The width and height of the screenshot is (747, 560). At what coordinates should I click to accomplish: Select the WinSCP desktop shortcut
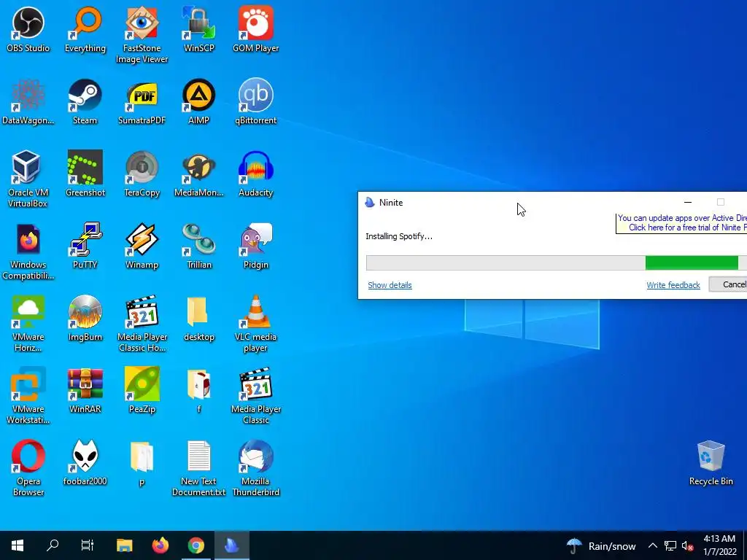[x=199, y=29]
